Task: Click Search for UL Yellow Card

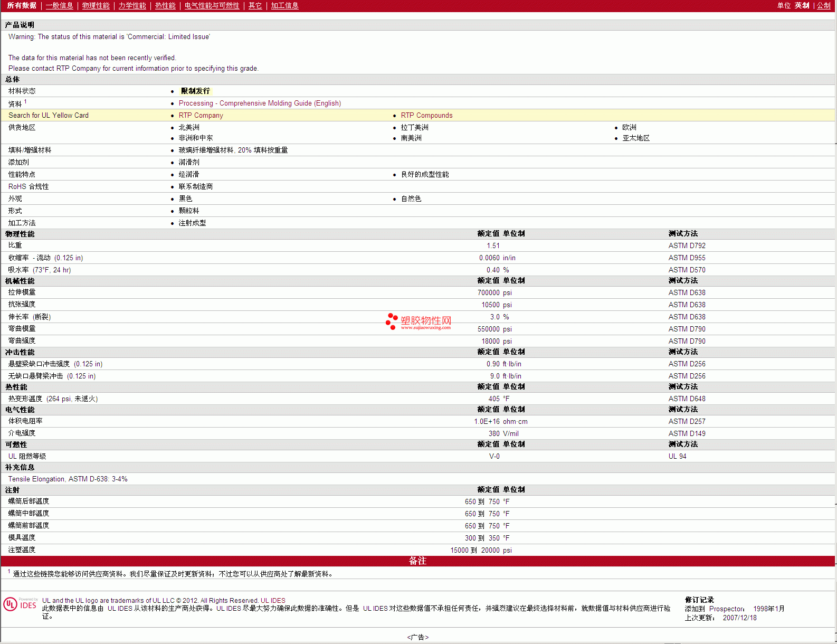Action: [49, 116]
